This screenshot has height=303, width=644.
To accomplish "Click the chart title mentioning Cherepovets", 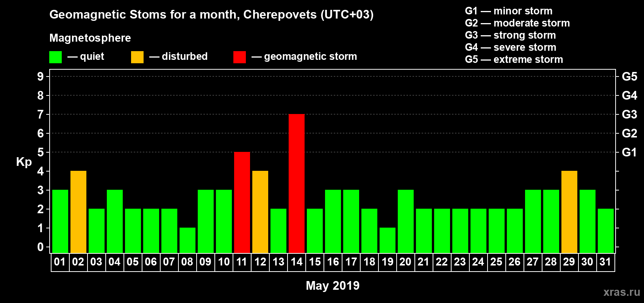I will click(x=211, y=15).
